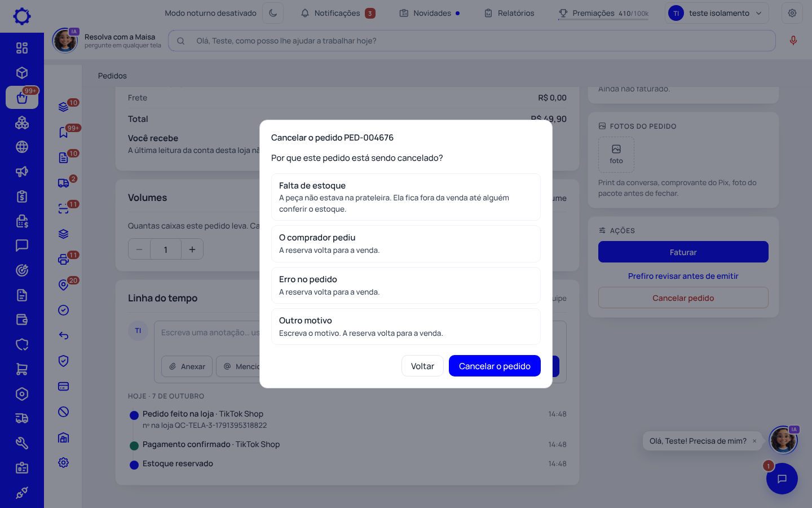Image resolution: width=812 pixels, height=508 pixels.
Task: Click the plug integrations icon
Action: [22, 493]
